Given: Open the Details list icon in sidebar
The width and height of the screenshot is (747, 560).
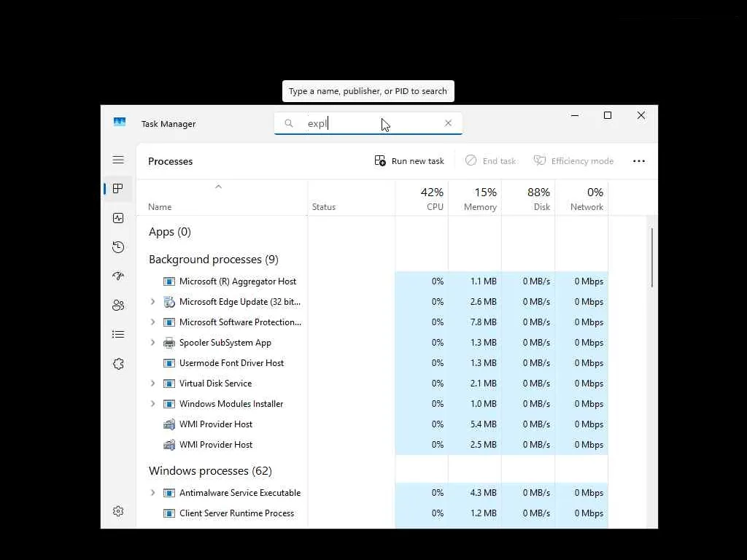Looking at the screenshot, I should click(118, 334).
